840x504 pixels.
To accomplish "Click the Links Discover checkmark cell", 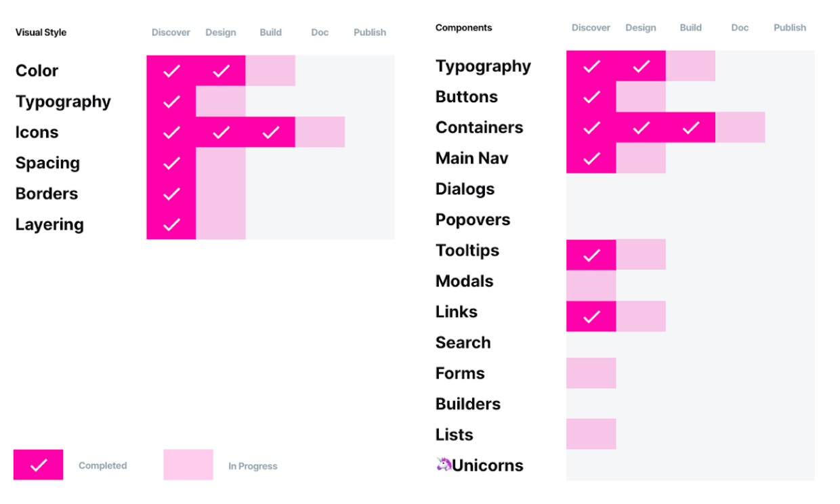I will click(x=591, y=316).
